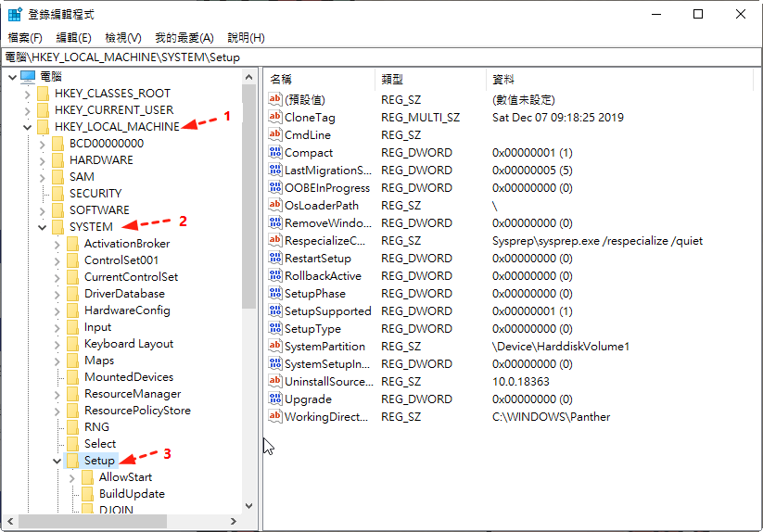Viewport: 763px width, 532px height.
Task: Click the HKEY_CURRENT_USER folder icon
Action: pyautogui.click(x=44, y=110)
